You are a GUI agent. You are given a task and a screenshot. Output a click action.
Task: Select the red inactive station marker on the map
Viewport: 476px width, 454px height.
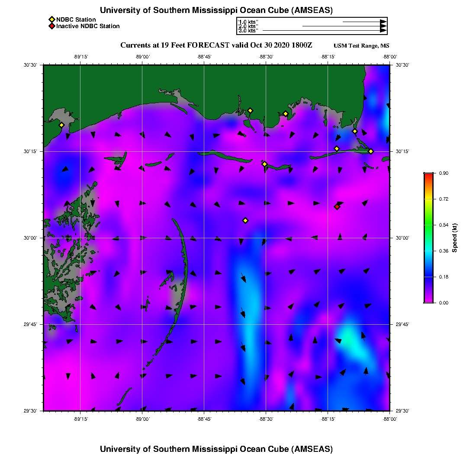coord(337,207)
